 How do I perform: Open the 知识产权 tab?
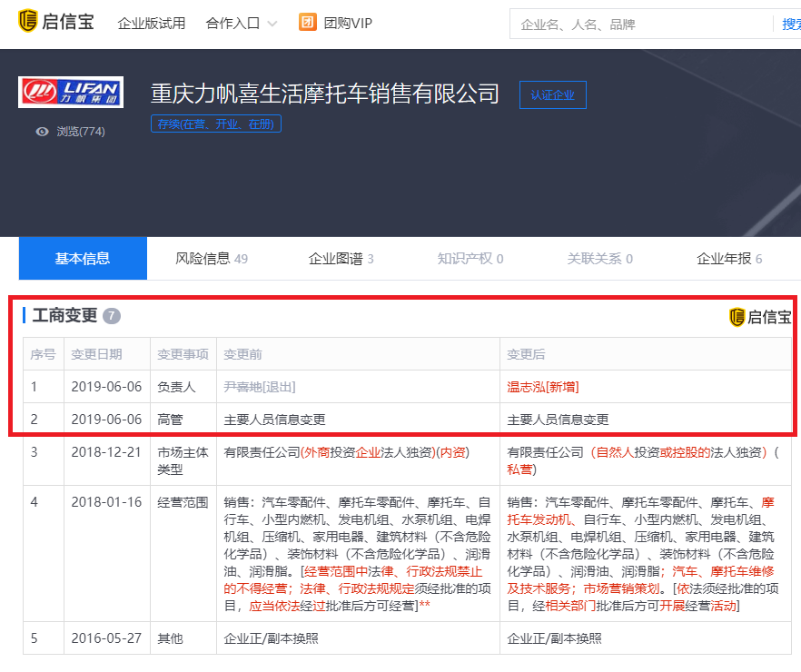click(x=470, y=259)
